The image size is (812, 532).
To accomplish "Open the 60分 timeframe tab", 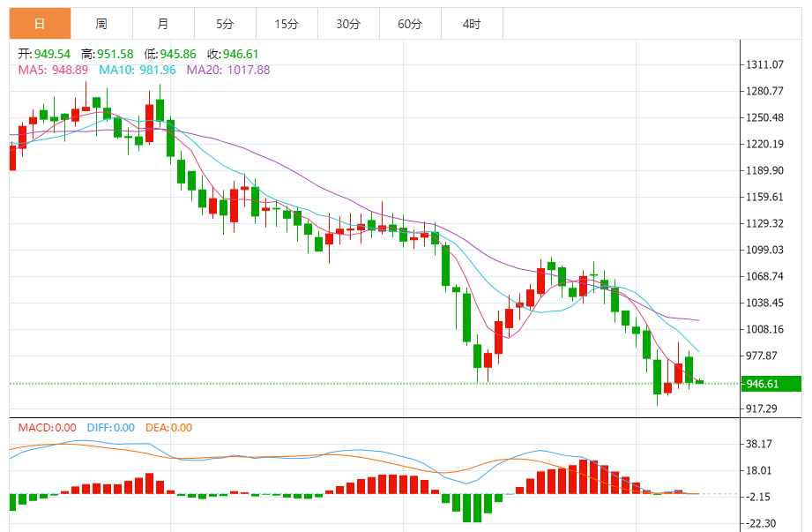I will click(x=410, y=23).
